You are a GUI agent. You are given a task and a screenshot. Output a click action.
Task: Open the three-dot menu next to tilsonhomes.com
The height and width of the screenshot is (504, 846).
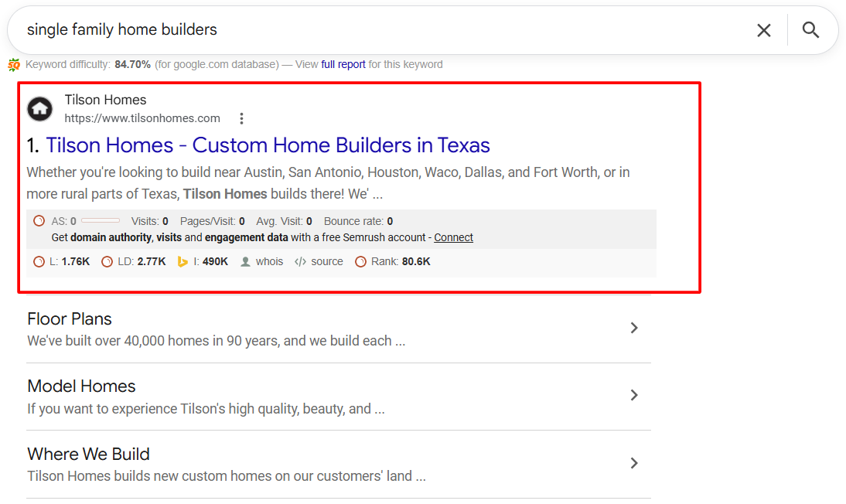[x=242, y=118]
